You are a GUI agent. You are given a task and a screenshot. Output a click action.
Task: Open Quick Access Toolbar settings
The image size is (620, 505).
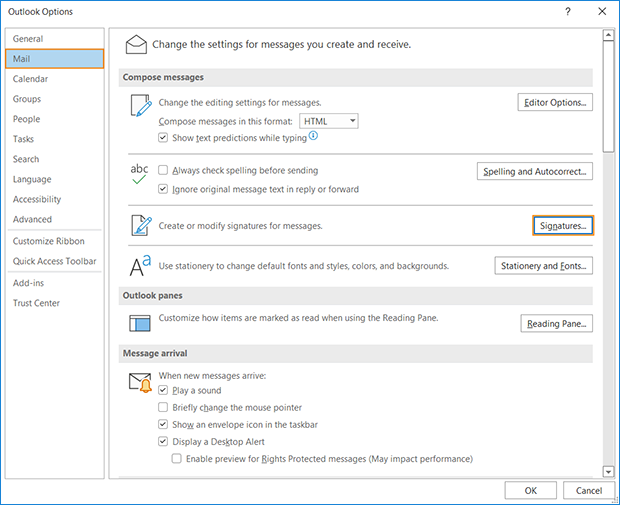(x=55, y=261)
